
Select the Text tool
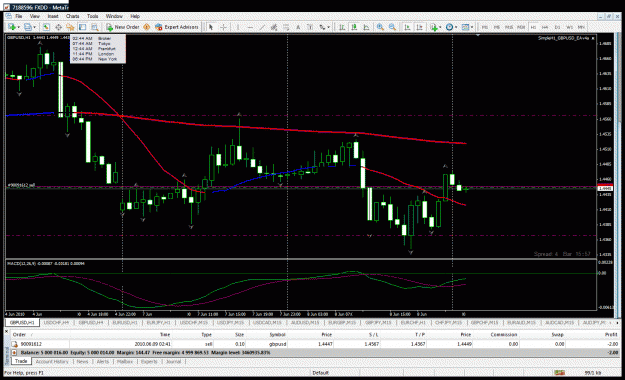click(298, 27)
